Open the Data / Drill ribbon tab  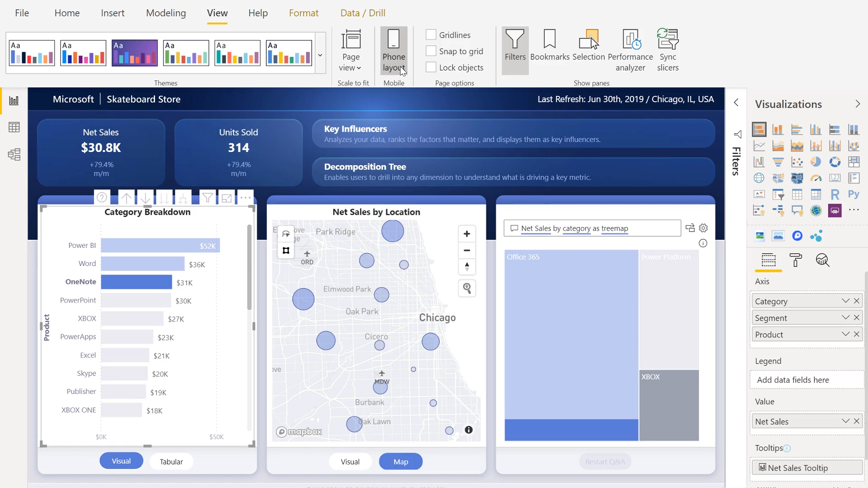[363, 13]
